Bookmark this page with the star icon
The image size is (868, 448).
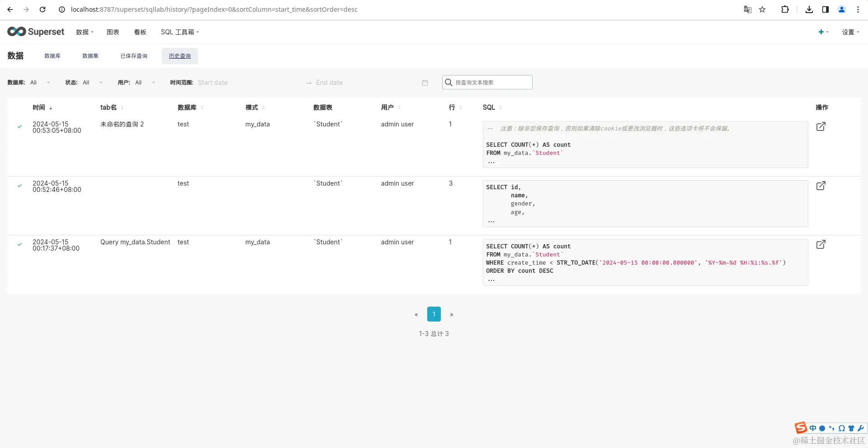coord(762,9)
